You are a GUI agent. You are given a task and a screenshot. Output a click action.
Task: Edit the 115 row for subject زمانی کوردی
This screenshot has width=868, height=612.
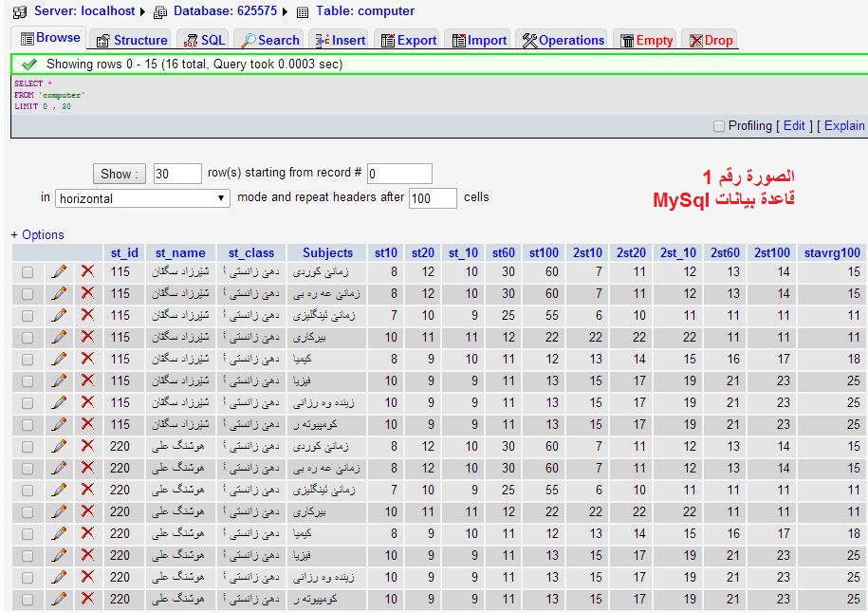click(59, 271)
